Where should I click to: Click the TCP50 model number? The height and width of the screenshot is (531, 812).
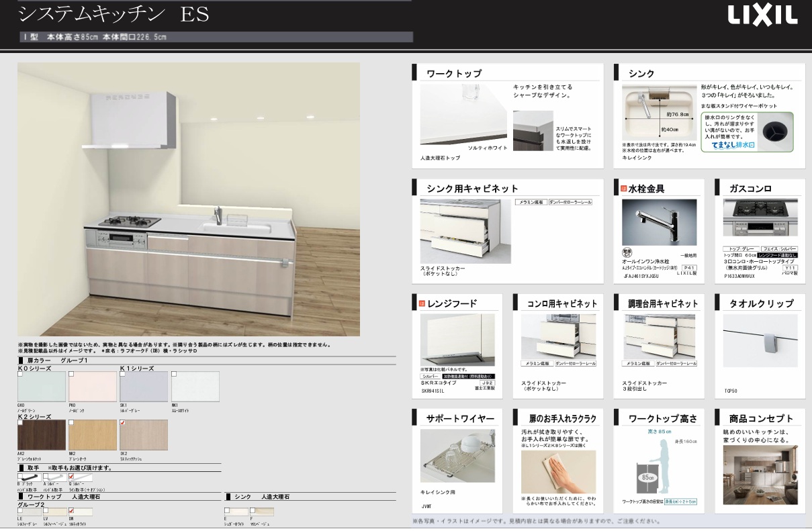click(730, 389)
